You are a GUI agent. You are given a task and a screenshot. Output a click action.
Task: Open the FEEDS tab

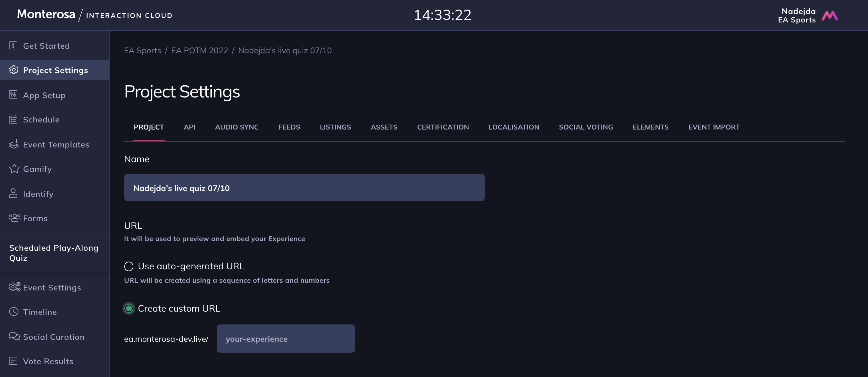[x=289, y=127]
